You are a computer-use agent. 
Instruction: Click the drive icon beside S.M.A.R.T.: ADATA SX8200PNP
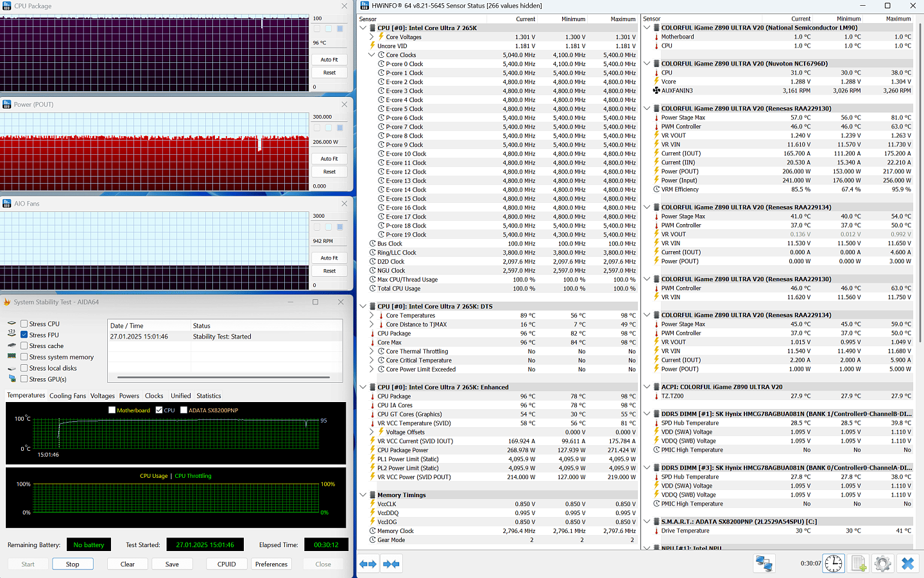click(x=656, y=521)
